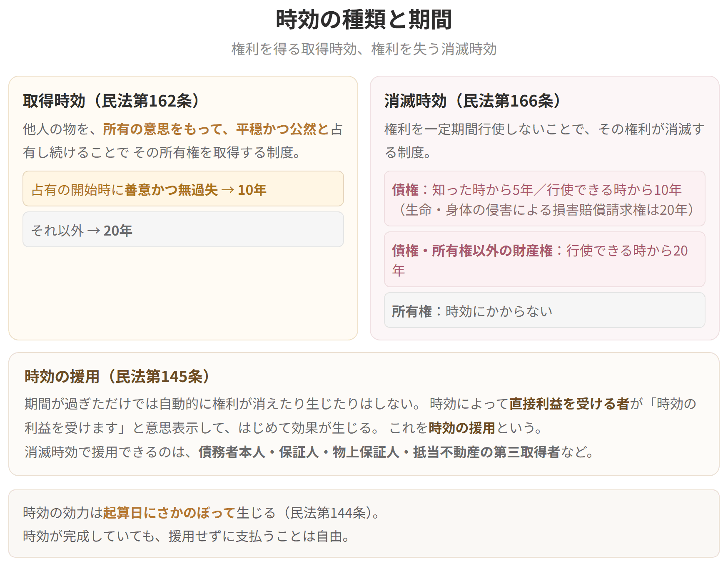Click highlighted phrase 起算日にさかのぼって
728x566 pixels.
pyautogui.click(x=170, y=513)
